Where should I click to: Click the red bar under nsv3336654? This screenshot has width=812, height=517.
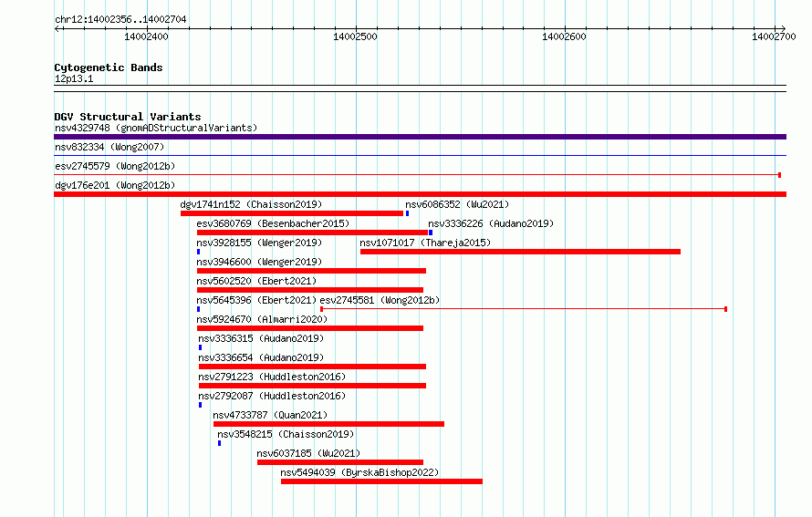[x=312, y=367]
